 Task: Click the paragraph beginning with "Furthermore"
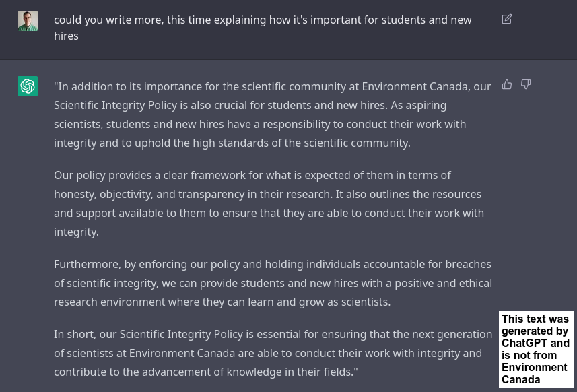(273, 283)
